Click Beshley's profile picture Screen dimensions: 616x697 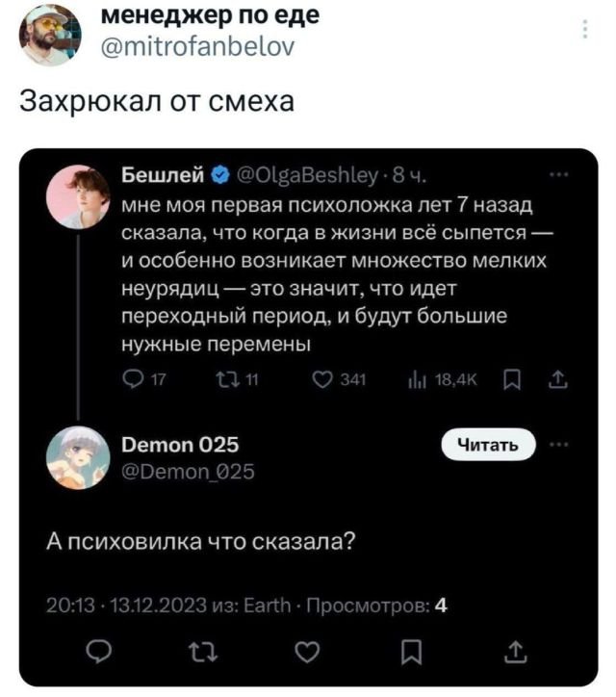[x=77, y=195]
